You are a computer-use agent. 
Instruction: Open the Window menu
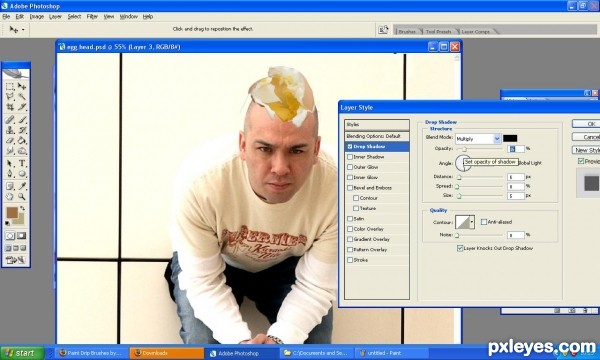point(129,16)
